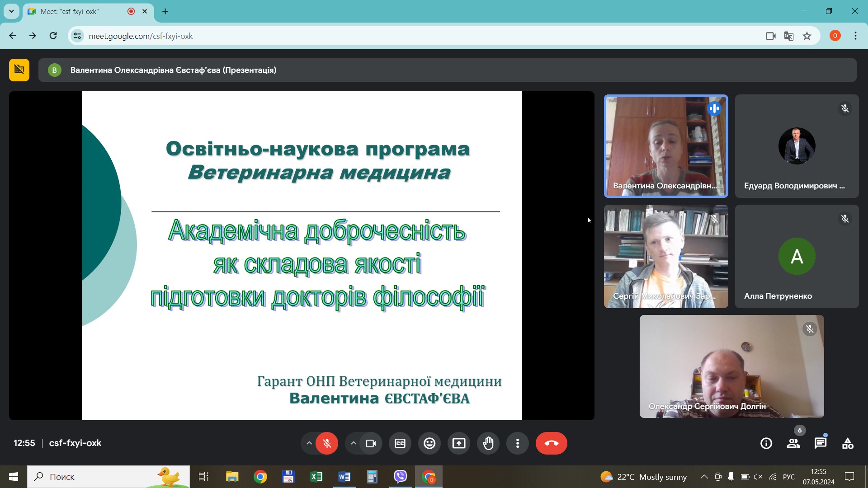Screen dimensions: 868x488
Task: Open more options three-dot menu in Meet
Action: pyautogui.click(x=518, y=443)
